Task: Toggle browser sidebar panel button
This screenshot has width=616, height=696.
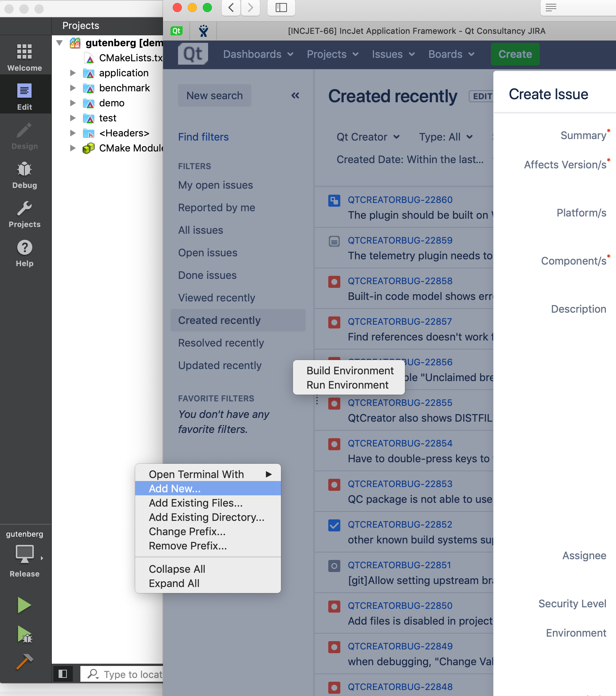Action: (x=281, y=8)
